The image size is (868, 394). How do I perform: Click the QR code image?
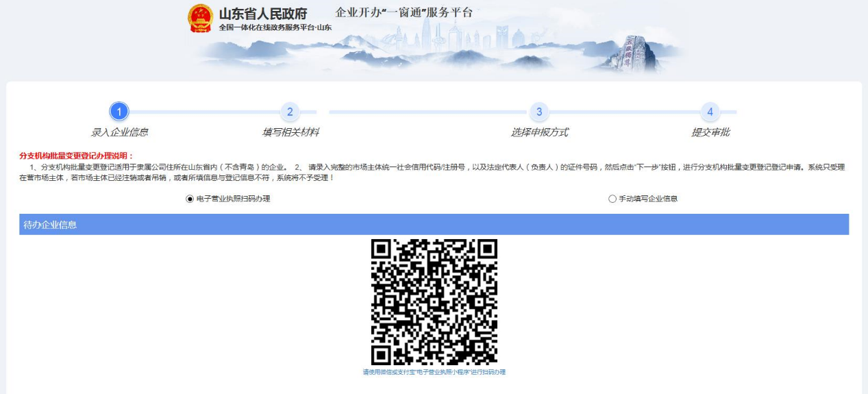click(x=434, y=301)
